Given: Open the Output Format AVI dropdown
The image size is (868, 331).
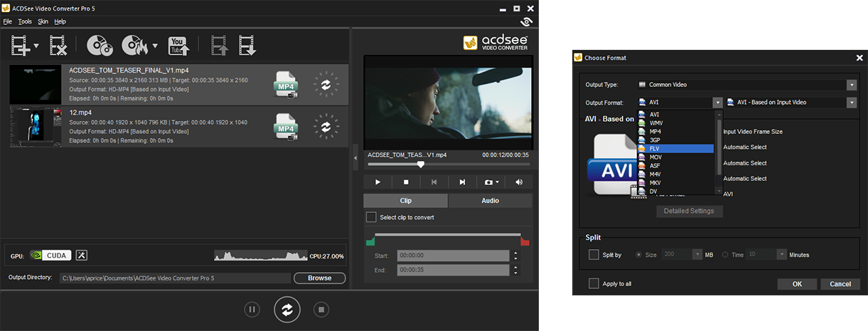Looking at the screenshot, I should pyautogui.click(x=717, y=103).
